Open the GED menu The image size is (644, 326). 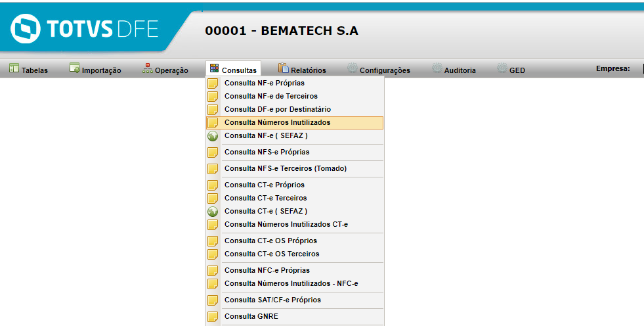click(x=511, y=68)
